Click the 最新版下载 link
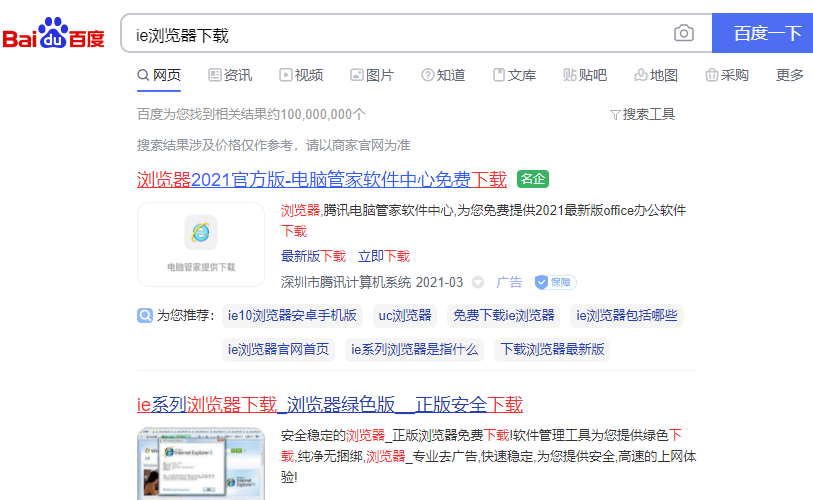This screenshot has width=813, height=500. coord(313,256)
